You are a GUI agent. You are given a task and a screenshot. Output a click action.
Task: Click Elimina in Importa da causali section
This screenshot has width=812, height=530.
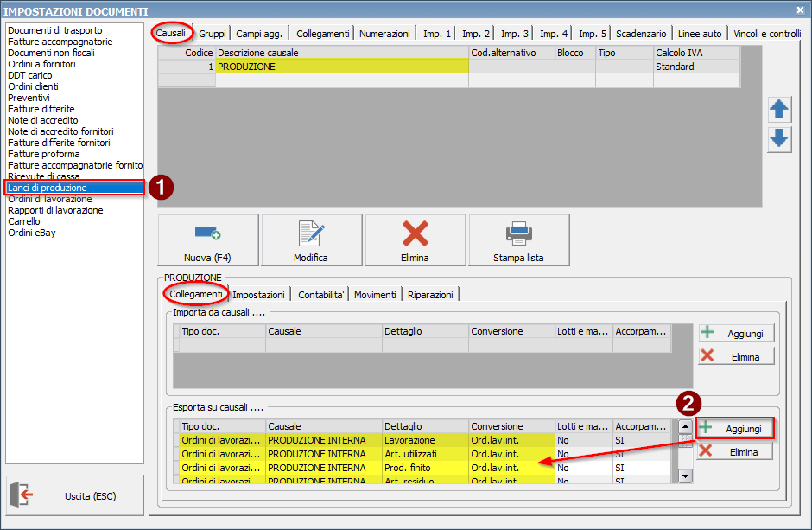coord(736,356)
